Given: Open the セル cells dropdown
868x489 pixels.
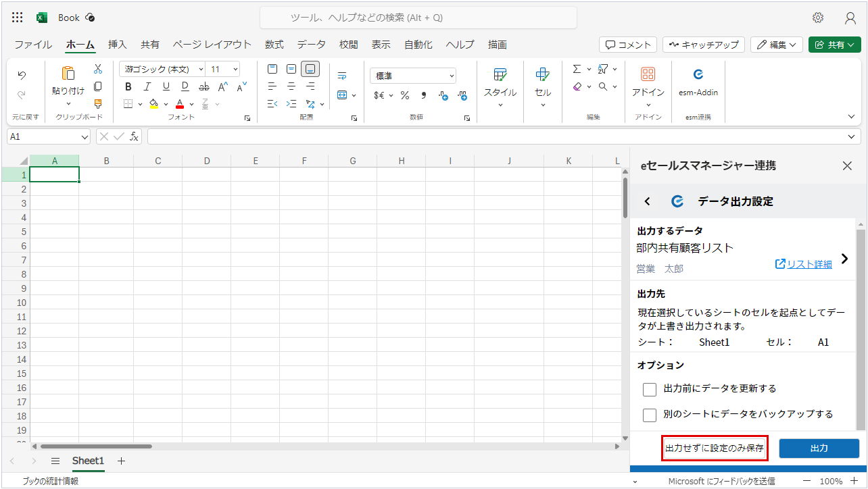Looking at the screenshot, I should (543, 86).
